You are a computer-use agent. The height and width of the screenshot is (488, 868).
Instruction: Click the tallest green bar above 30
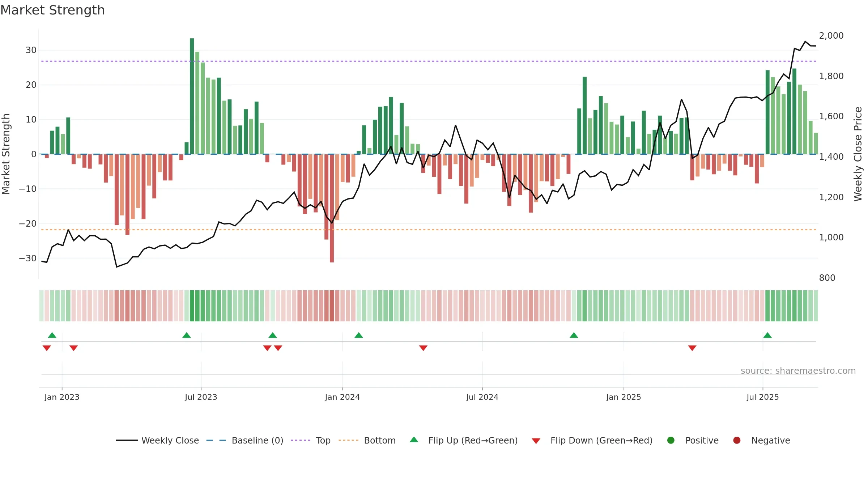(x=192, y=96)
